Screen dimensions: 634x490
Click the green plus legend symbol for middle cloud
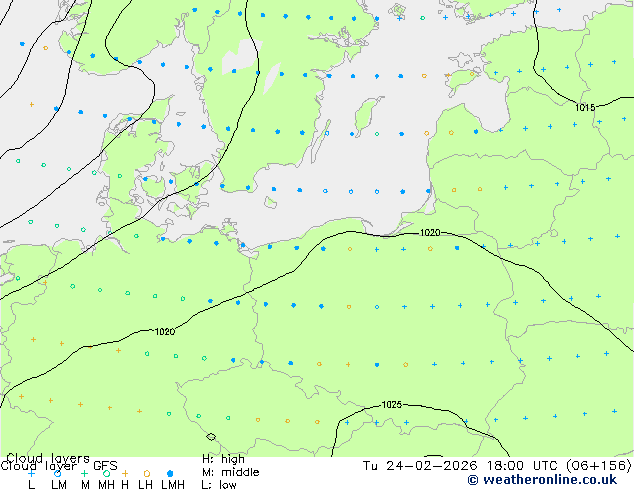point(84,473)
